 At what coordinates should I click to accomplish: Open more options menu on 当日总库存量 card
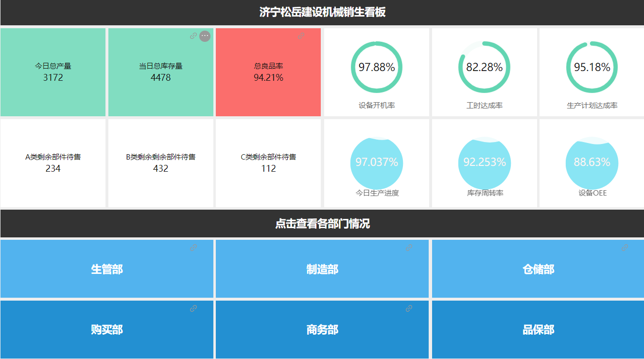(x=205, y=36)
